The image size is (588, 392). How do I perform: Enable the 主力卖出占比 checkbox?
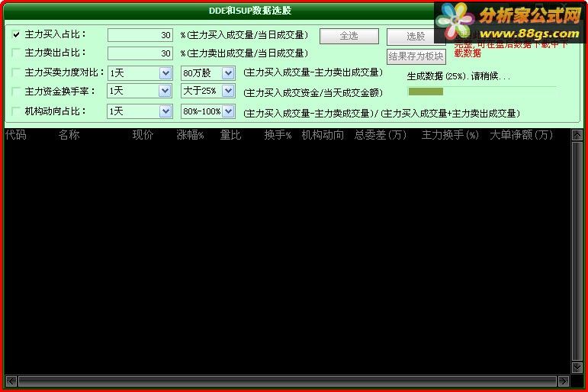tap(16, 53)
